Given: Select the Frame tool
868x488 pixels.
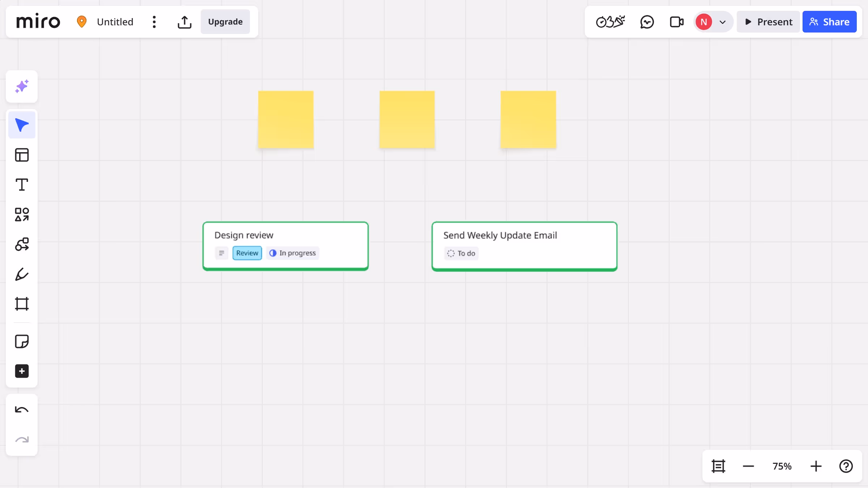Looking at the screenshot, I should click(x=22, y=304).
